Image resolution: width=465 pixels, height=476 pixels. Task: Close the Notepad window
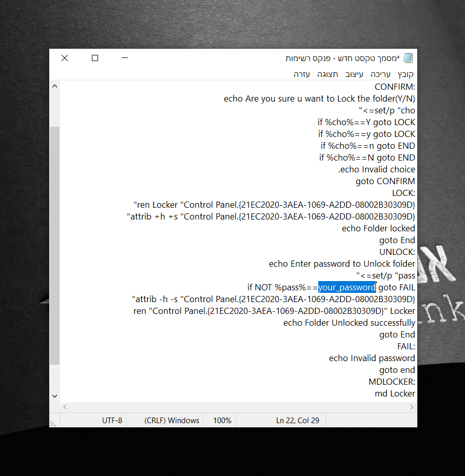65,58
